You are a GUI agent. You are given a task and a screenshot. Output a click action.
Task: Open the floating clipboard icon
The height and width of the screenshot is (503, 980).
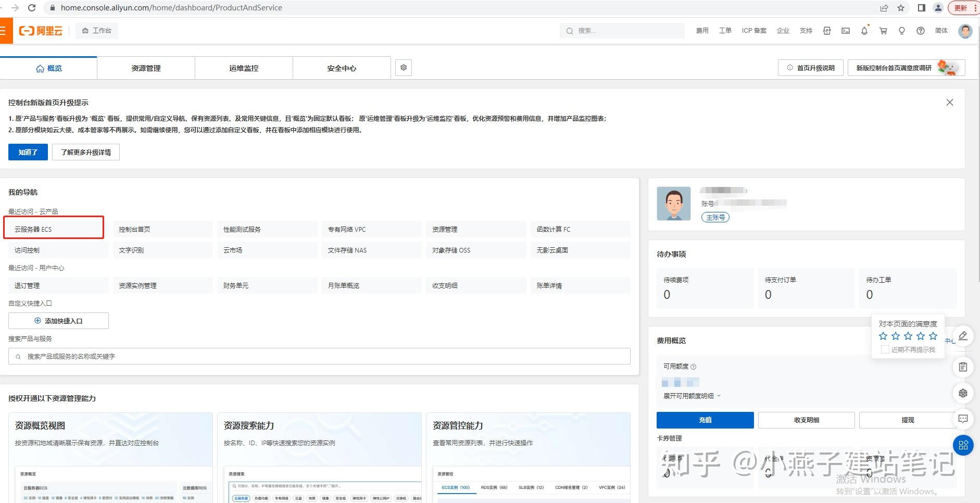pyautogui.click(x=963, y=367)
